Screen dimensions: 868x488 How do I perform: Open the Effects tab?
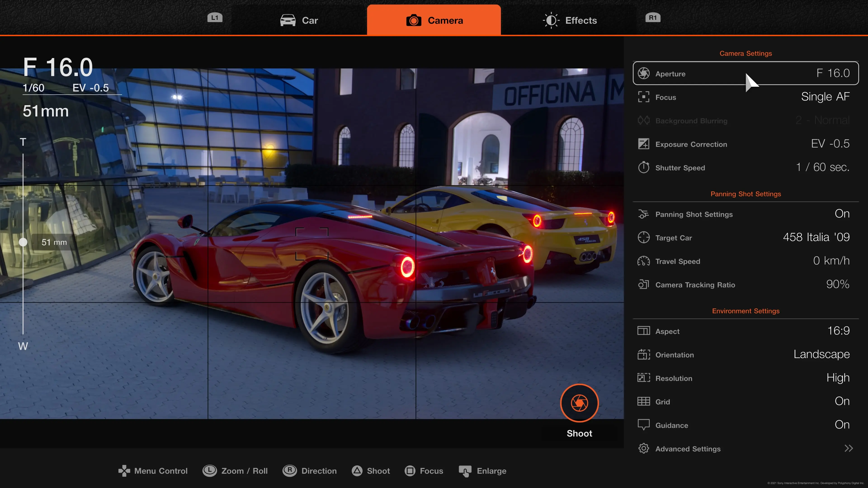569,20
